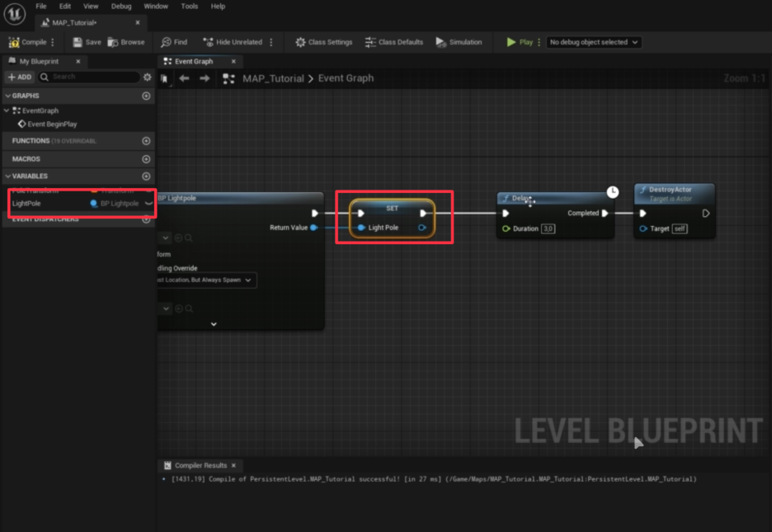Open the View menu

(x=91, y=7)
